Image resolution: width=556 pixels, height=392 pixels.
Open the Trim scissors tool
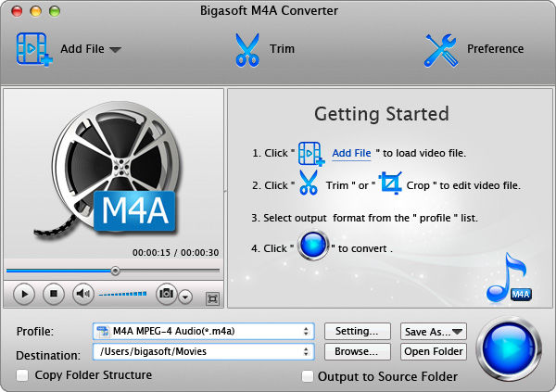coord(246,49)
